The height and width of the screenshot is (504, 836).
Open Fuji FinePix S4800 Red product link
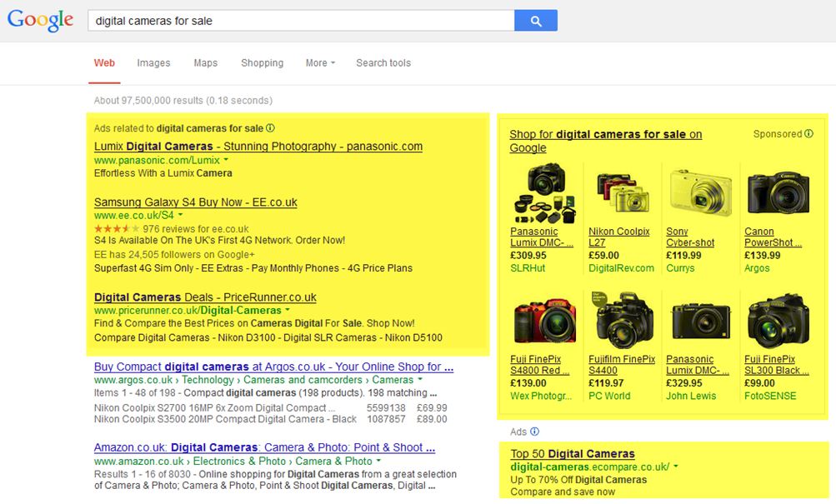(539, 365)
